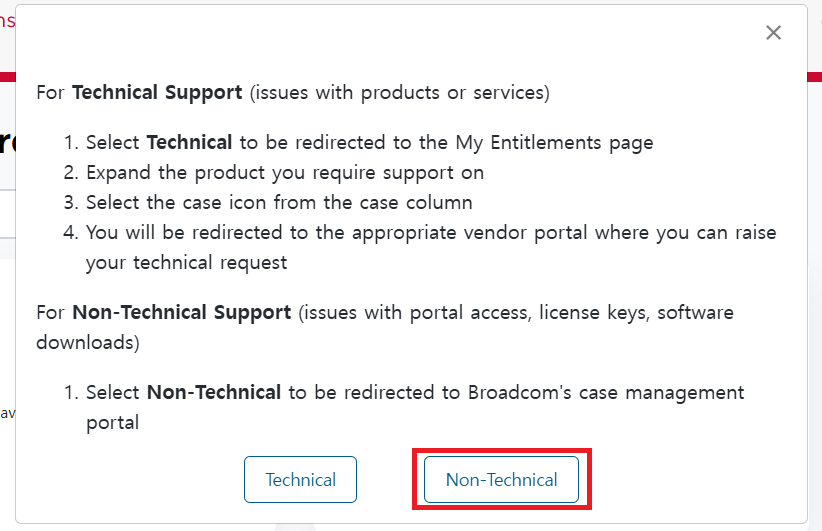Click the Technical button
Screen dimensions: 822x531
tap(300, 480)
